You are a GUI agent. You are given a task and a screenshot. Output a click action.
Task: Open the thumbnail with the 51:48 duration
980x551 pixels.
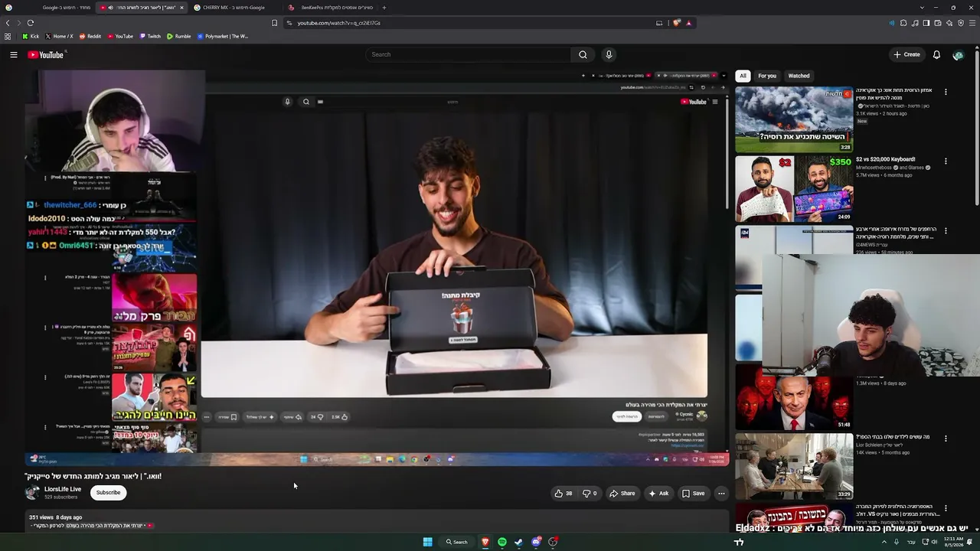point(794,396)
